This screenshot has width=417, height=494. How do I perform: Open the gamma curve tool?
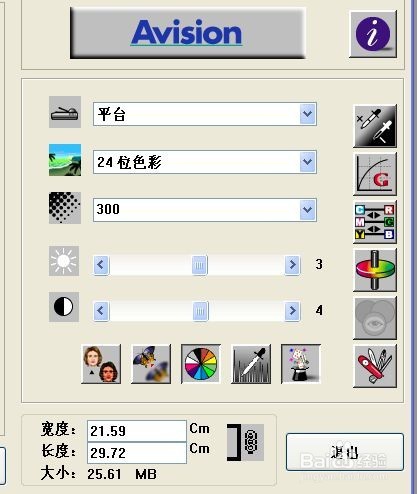pyautogui.click(x=375, y=174)
